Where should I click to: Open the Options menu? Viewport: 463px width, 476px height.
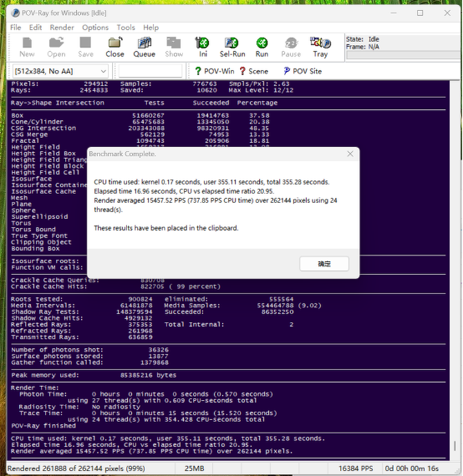click(x=95, y=28)
